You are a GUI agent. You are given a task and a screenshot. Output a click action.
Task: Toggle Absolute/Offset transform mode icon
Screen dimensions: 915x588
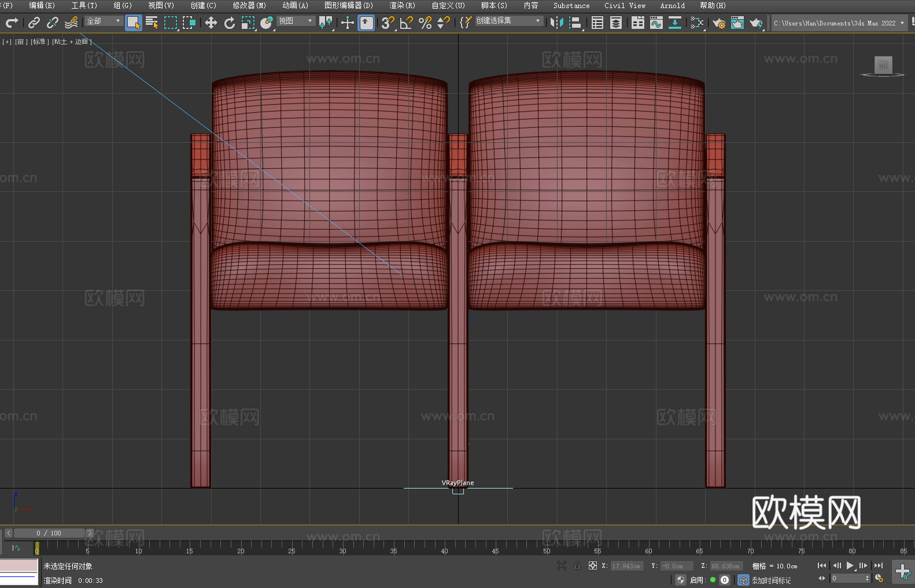[593, 565]
